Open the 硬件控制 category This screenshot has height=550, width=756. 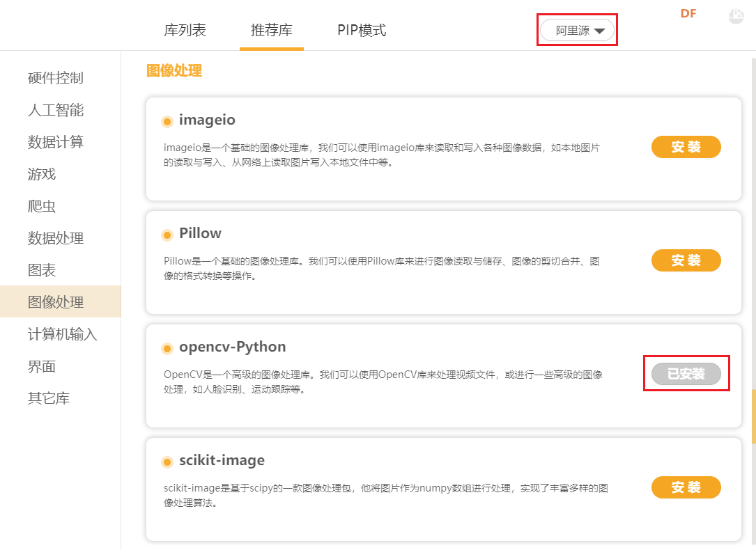click(x=56, y=78)
